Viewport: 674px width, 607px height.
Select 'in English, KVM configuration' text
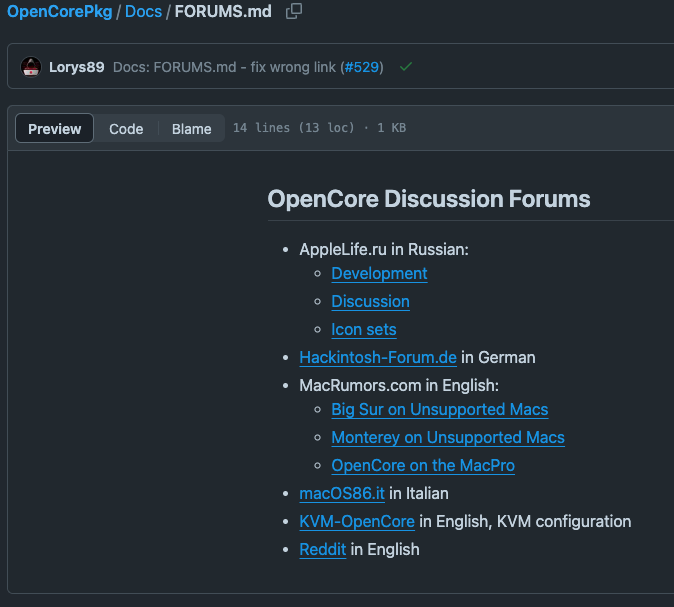tap(525, 521)
